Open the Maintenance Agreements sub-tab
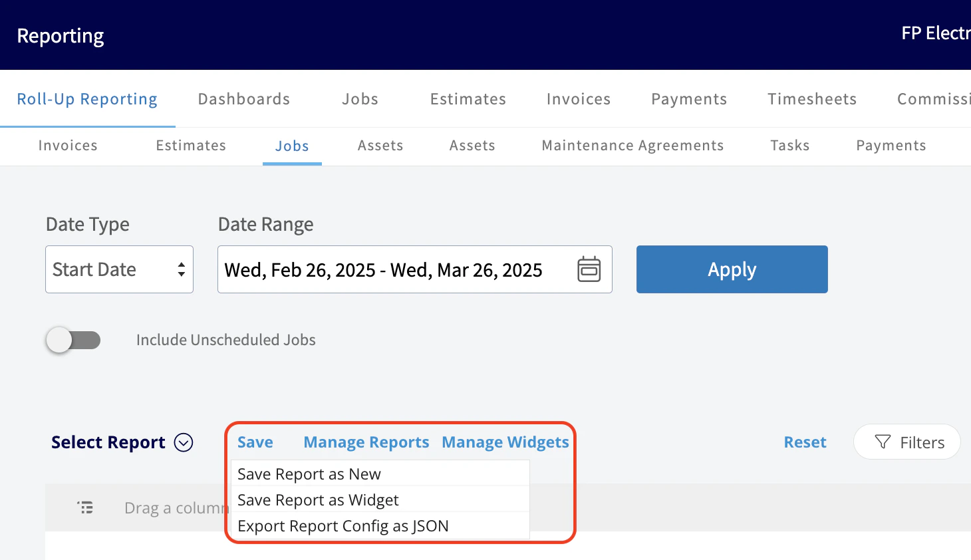Image resolution: width=971 pixels, height=560 pixels. (632, 146)
